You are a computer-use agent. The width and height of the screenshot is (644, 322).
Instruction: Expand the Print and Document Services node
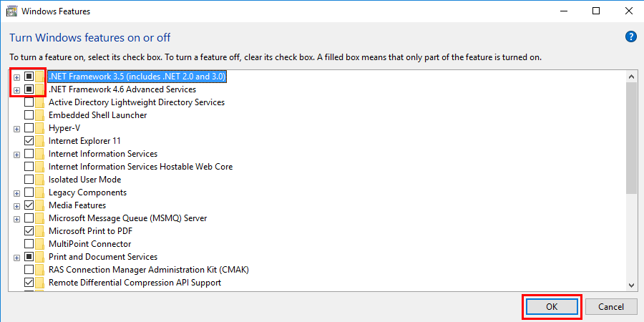click(17, 258)
